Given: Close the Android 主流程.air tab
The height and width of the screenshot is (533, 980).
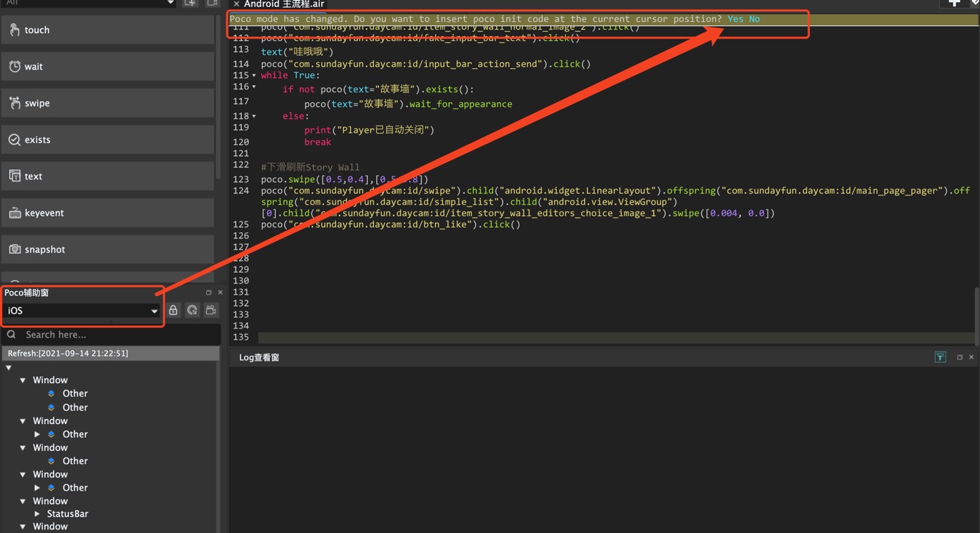Looking at the screenshot, I should pyautogui.click(x=236, y=4).
